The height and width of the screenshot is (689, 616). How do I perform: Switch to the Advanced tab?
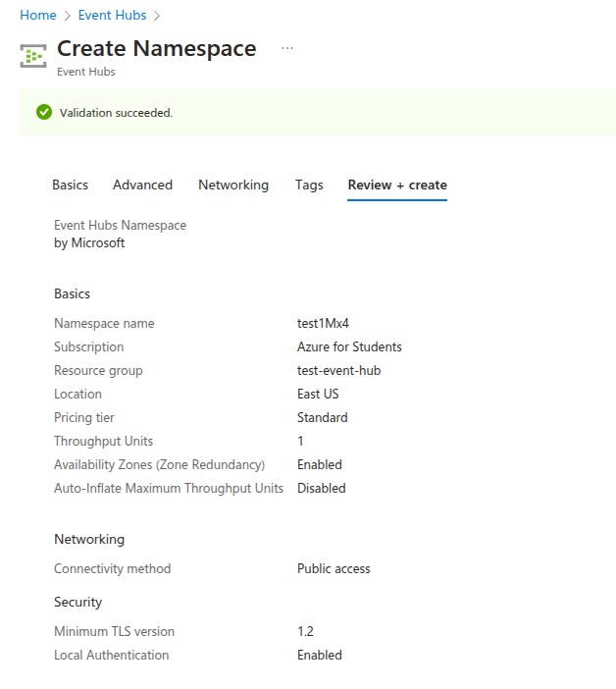click(x=142, y=185)
